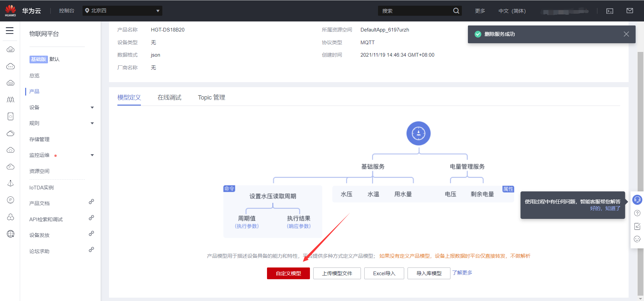This screenshot has width=644, height=301.
Task: Expand the 规则 submenu arrow
Action: (x=92, y=123)
